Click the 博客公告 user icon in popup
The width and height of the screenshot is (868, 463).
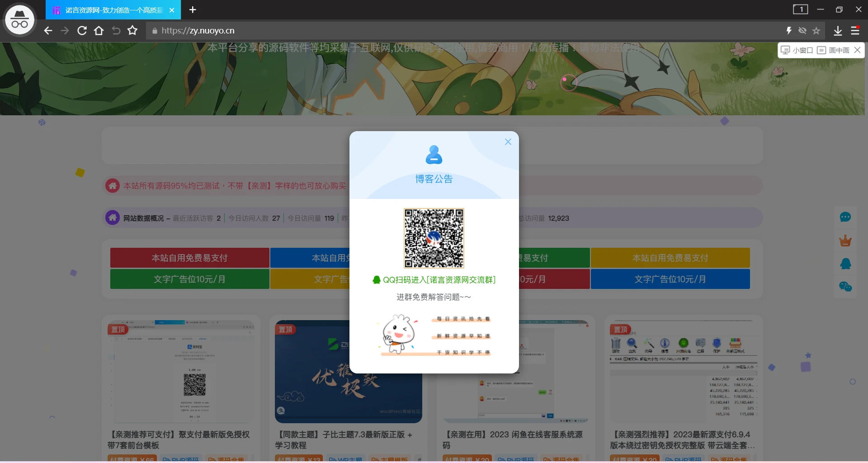(434, 155)
